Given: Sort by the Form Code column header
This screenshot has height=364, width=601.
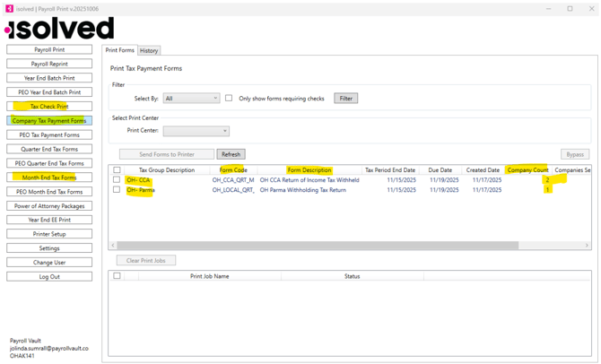Looking at the screenshot, I should coord(233,170).
